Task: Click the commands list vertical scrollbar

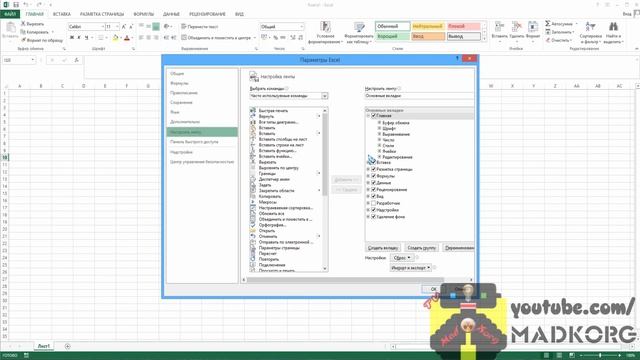Action: click(x=325, y=190)
